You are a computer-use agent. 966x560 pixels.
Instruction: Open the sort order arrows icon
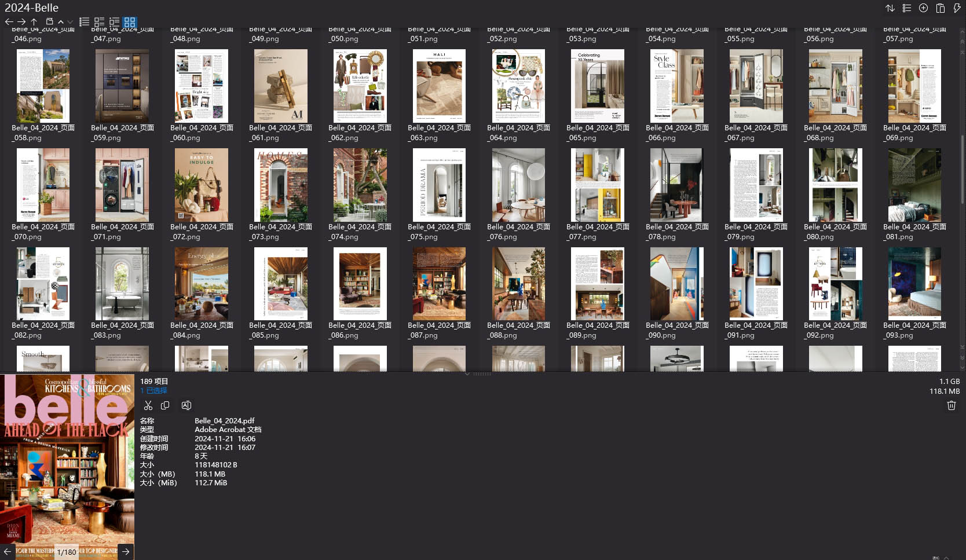[x=890, y=8]
